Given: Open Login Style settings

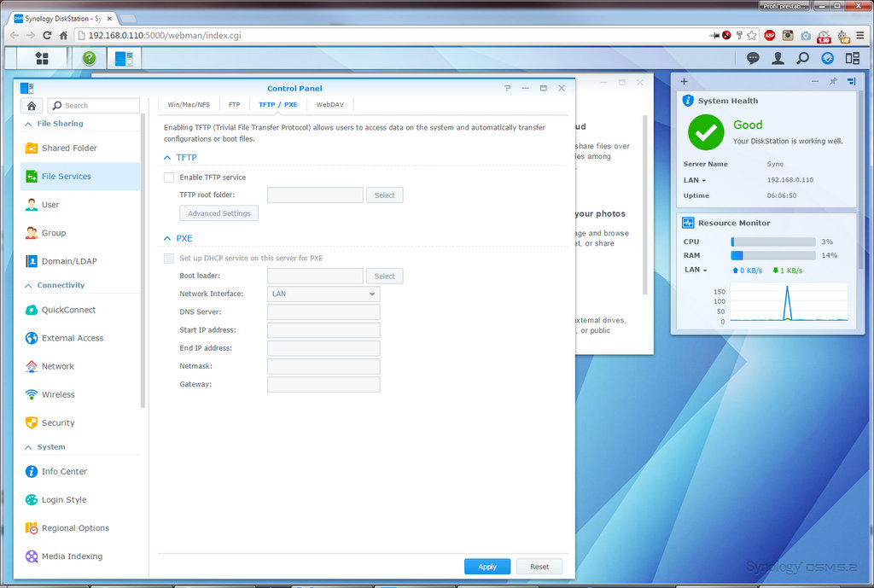Looking at the screenshot, I should (80, 500).
